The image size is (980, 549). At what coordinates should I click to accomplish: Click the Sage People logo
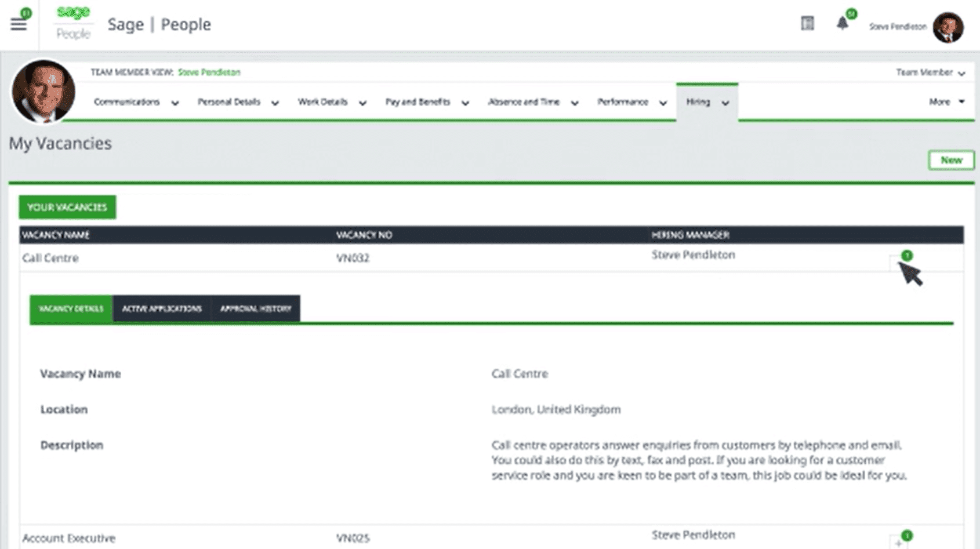click(73, 23)
